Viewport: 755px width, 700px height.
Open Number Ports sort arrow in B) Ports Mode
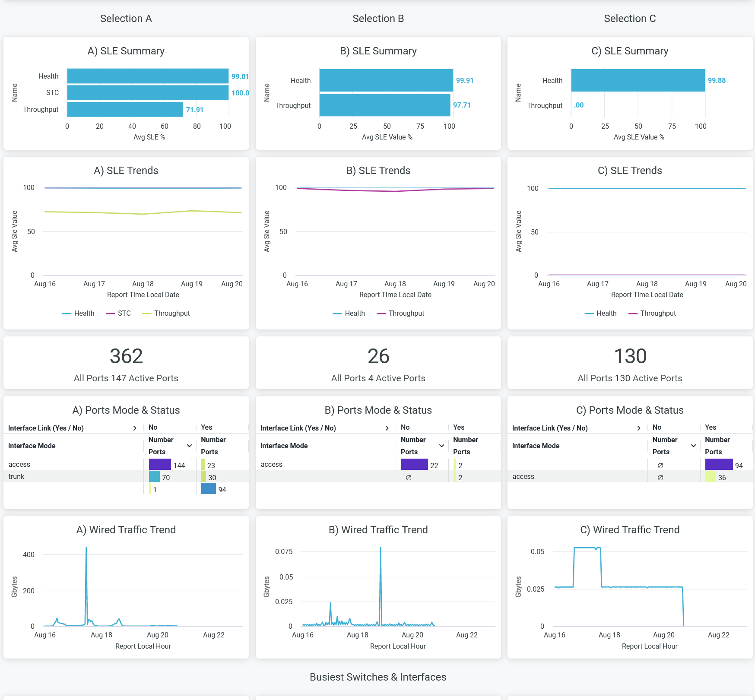tap(441, 446)
